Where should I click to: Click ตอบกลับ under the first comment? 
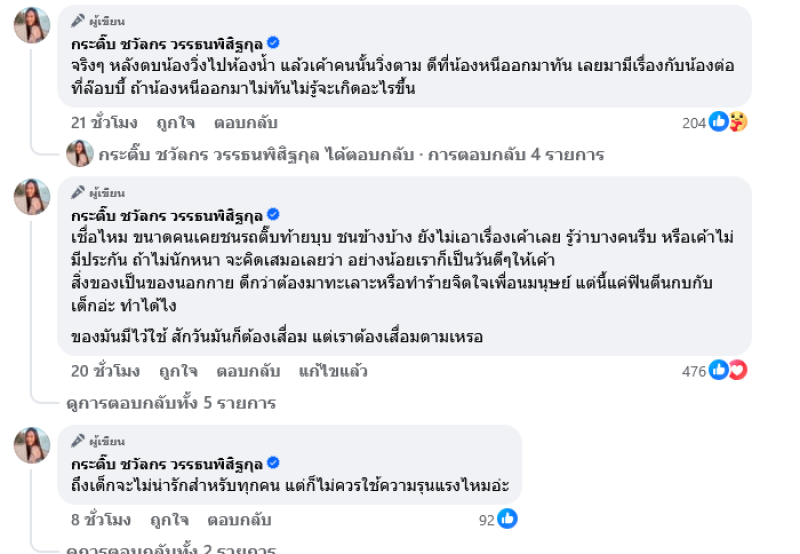[x=246, y=123]
